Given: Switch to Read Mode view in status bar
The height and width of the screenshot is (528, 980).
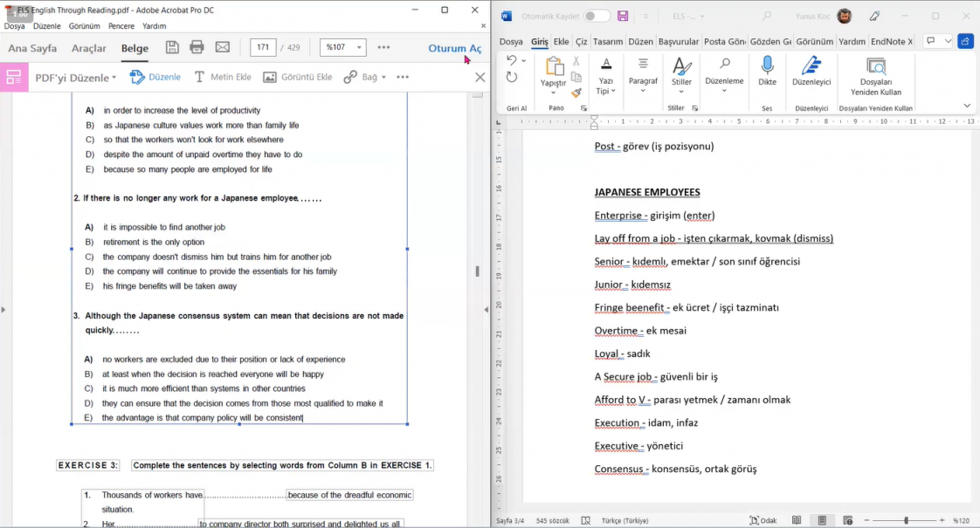Looking at the screenshot, I should point(797,520).
